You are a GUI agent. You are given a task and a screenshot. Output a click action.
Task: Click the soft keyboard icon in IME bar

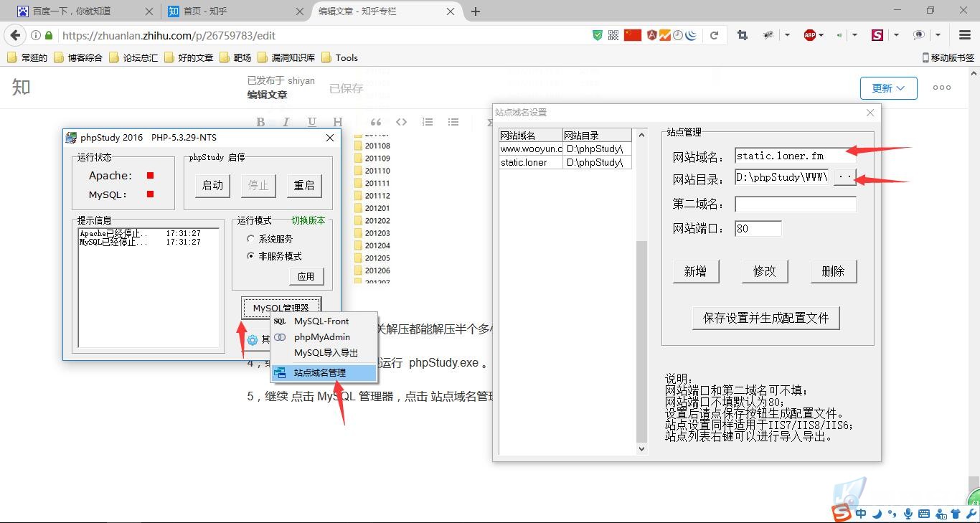924,514
